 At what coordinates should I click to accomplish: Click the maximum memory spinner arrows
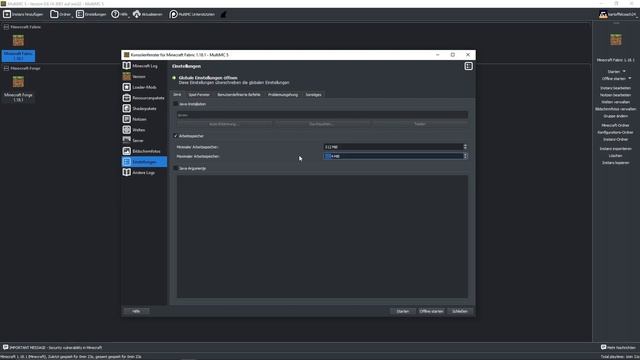click(x=465, y=156)
